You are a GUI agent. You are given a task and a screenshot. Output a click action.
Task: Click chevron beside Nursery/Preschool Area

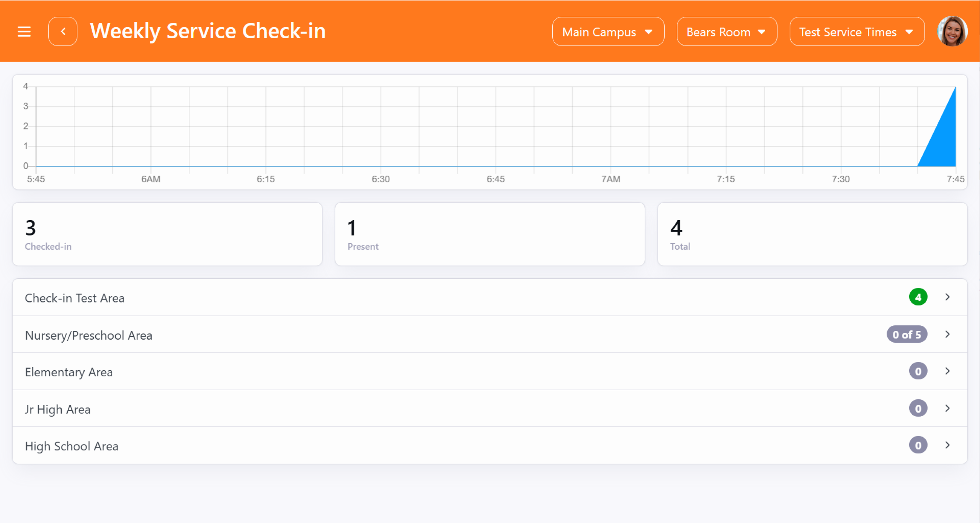(x=947, y=334)
